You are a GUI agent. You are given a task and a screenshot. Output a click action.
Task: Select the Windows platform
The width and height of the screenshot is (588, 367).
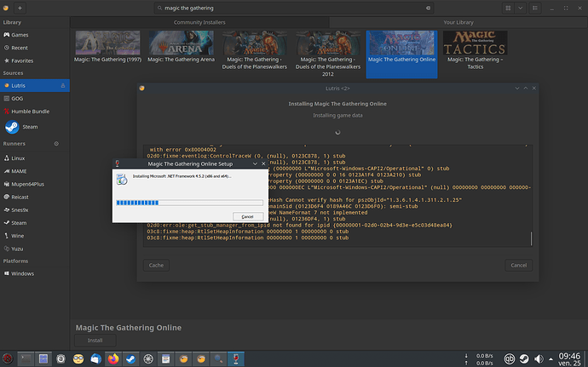pos(34,273)
